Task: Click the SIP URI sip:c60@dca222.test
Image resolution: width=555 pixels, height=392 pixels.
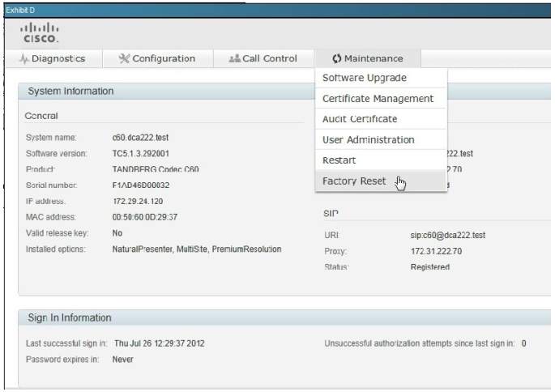Action: click(x=448, y=235)
